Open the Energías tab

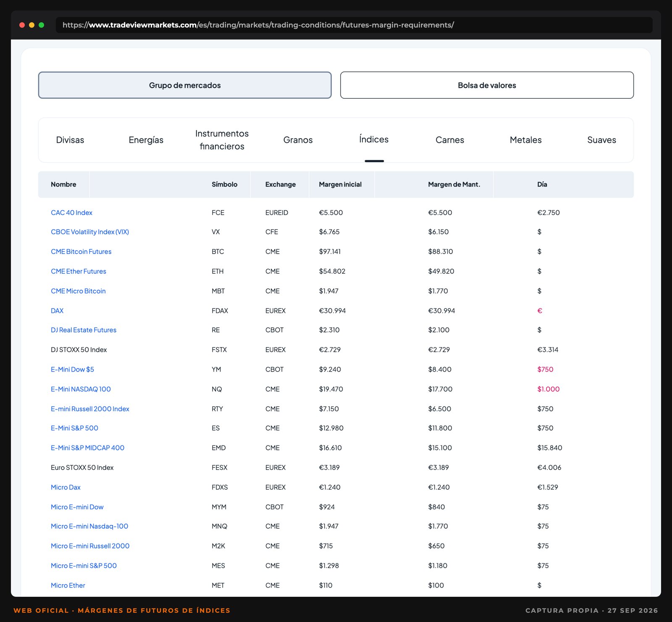pyautogui.click(x=146, y=140)
